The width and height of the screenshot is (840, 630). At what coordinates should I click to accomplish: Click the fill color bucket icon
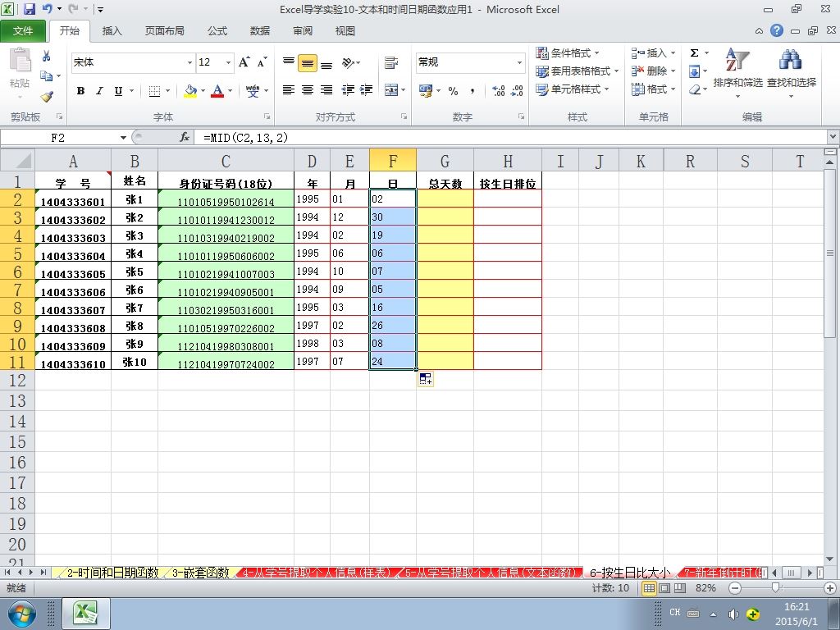190,91
